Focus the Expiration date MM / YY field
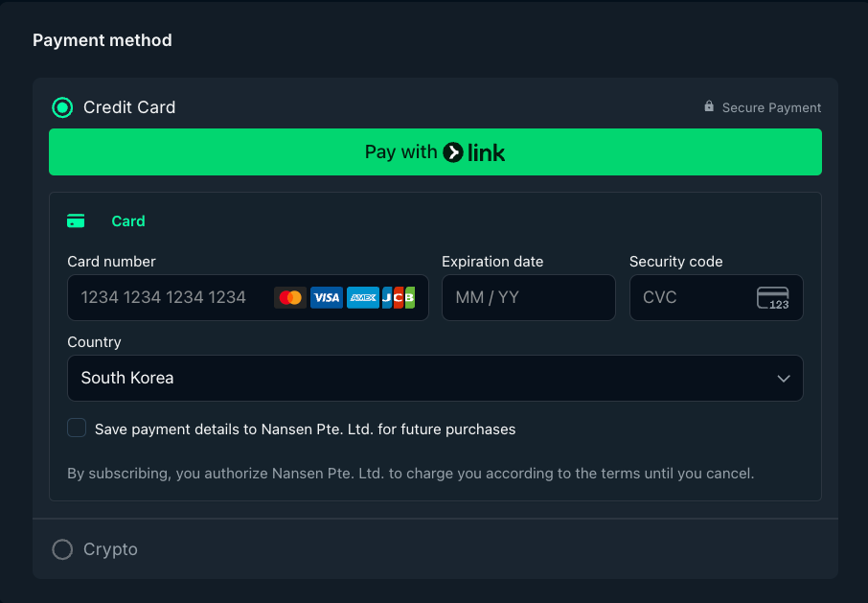The height and width of the screenshot is (603, 868). pos(529,298)
